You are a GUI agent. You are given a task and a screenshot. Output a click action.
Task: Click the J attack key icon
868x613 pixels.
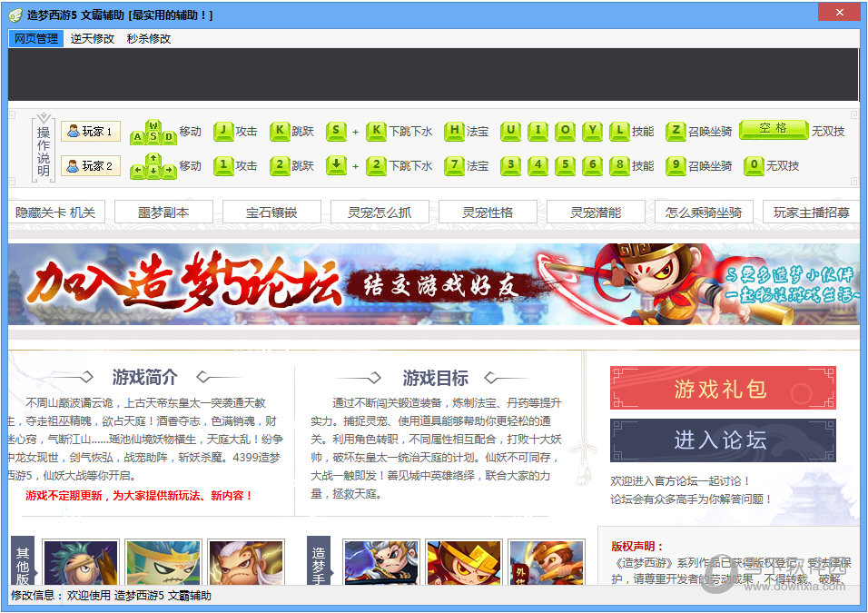(x=223, y=132)
